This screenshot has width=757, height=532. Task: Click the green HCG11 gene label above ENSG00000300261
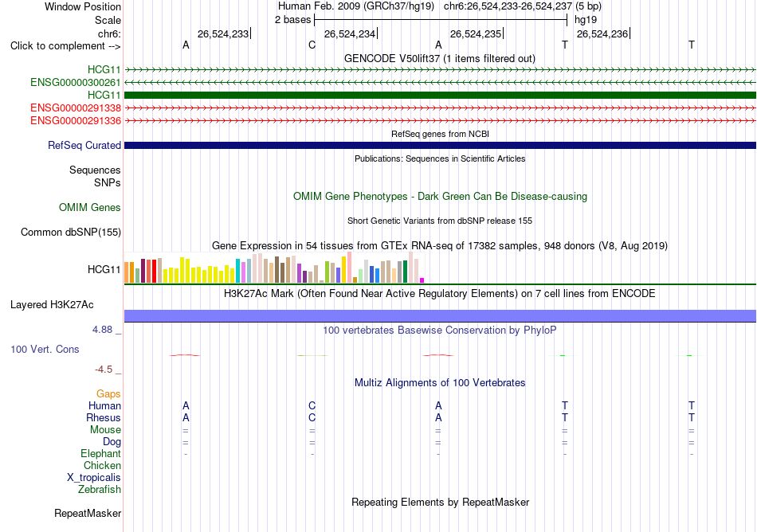(104, 70)
